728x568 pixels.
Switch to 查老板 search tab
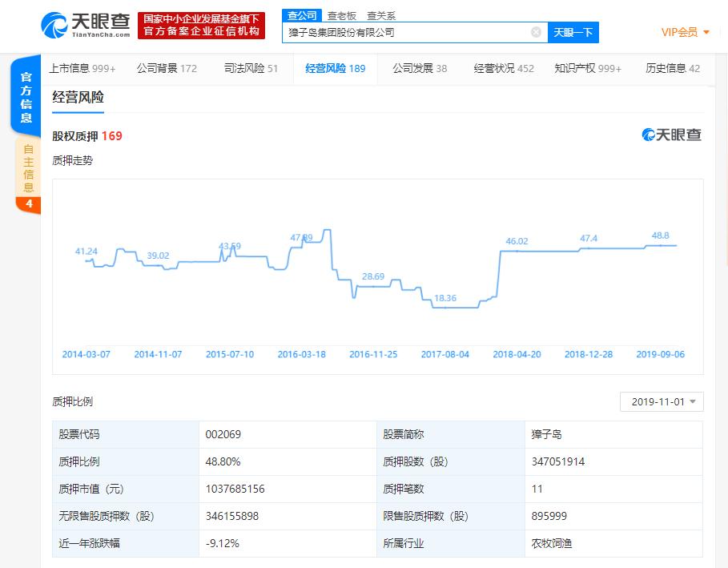341,15
